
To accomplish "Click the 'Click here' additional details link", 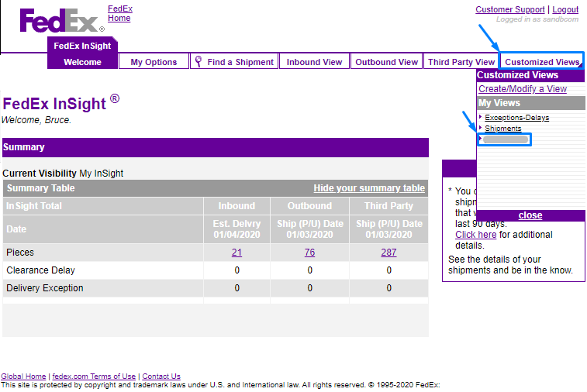I will 476,235.
